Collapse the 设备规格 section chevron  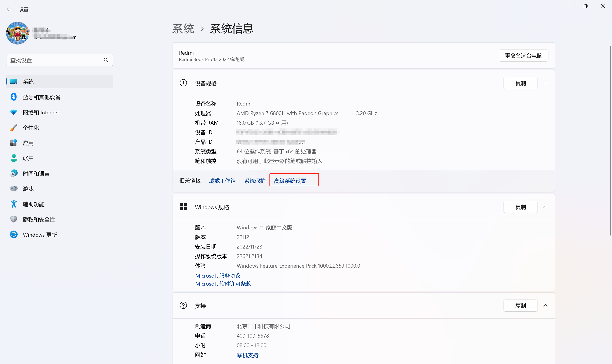[545, 83]
